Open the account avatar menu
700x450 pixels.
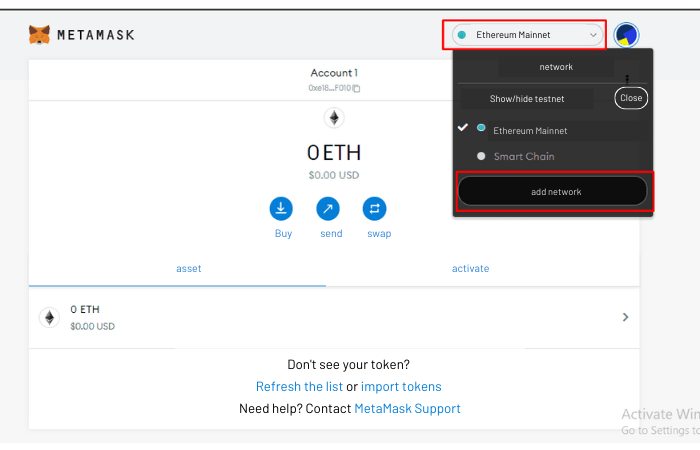pyautogui.click(x=626, y=34)
